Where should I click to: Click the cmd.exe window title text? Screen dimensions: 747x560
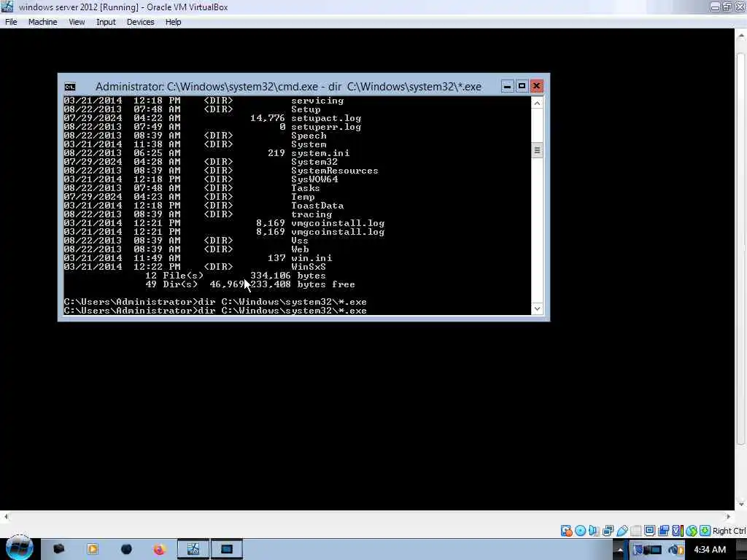(x=288, y=87)
